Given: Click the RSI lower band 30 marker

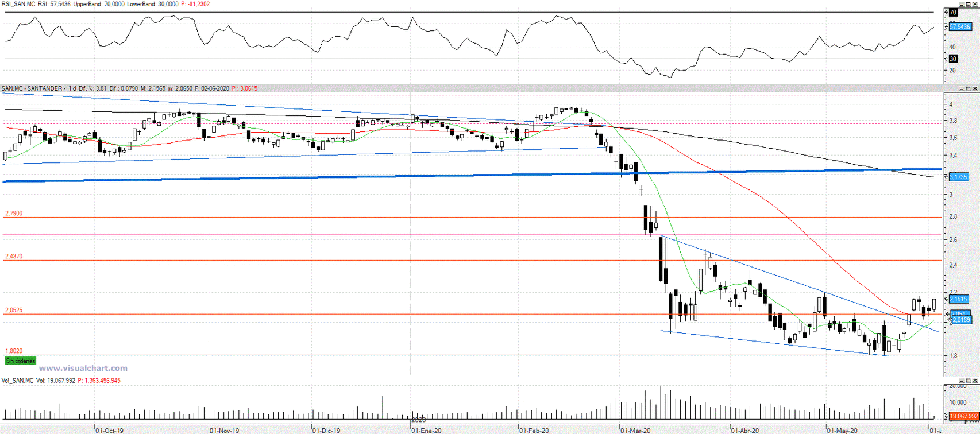Looking at the screenshot, I should point(953,59).
